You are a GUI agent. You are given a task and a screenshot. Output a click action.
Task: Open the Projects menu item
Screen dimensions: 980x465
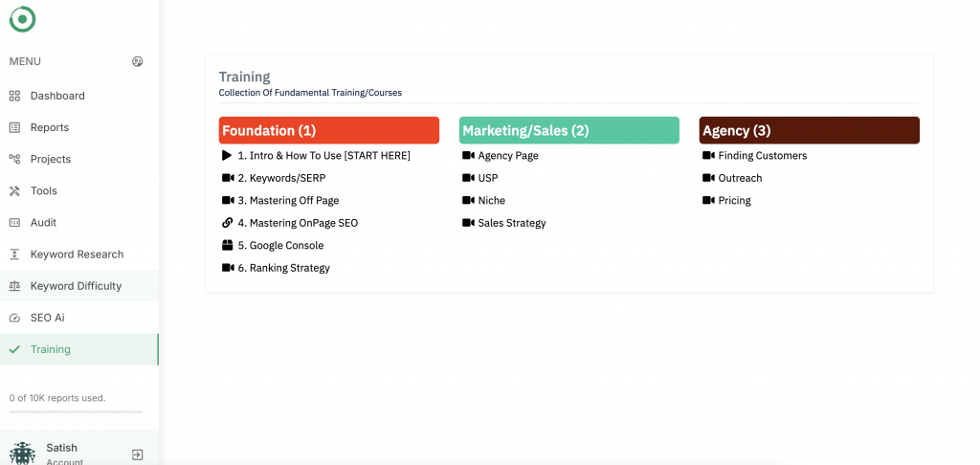pos(79,159)
